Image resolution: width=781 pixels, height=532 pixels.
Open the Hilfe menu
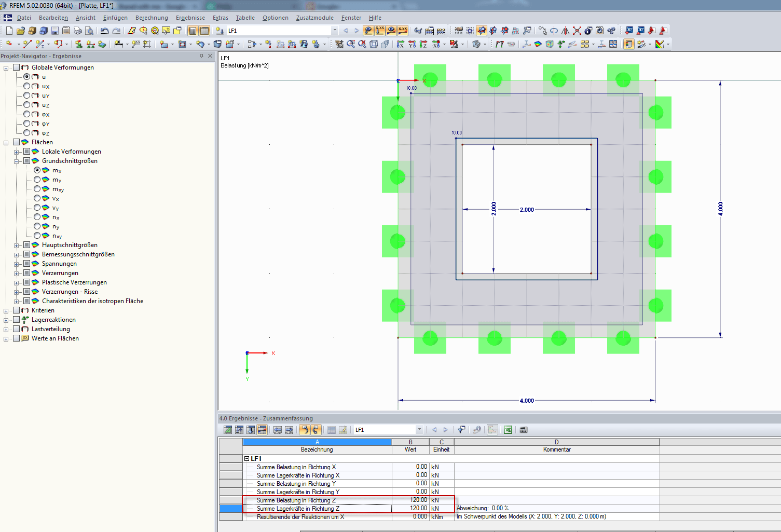click(x=375, y=18)
